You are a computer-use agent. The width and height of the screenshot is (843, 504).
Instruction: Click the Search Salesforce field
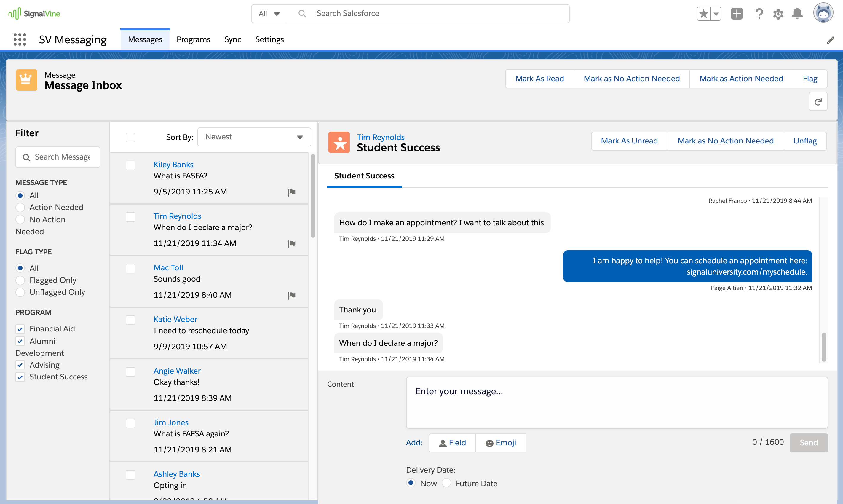coord(427,14)
